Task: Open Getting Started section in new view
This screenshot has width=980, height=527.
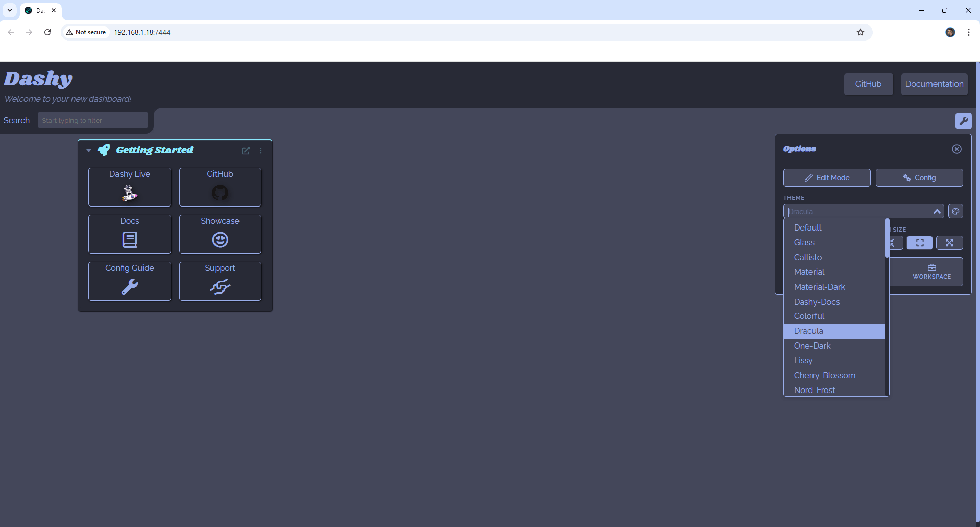Action: coord(246,151)
